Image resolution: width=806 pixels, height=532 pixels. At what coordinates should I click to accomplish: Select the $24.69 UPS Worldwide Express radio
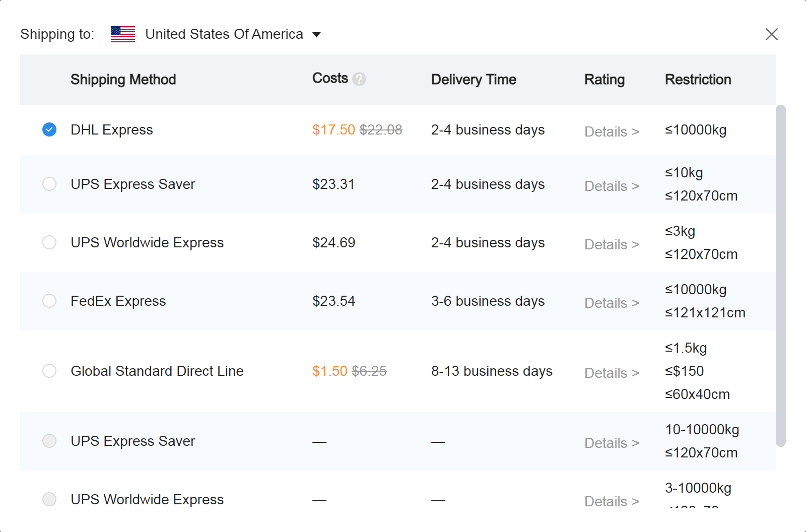point(49,242)
